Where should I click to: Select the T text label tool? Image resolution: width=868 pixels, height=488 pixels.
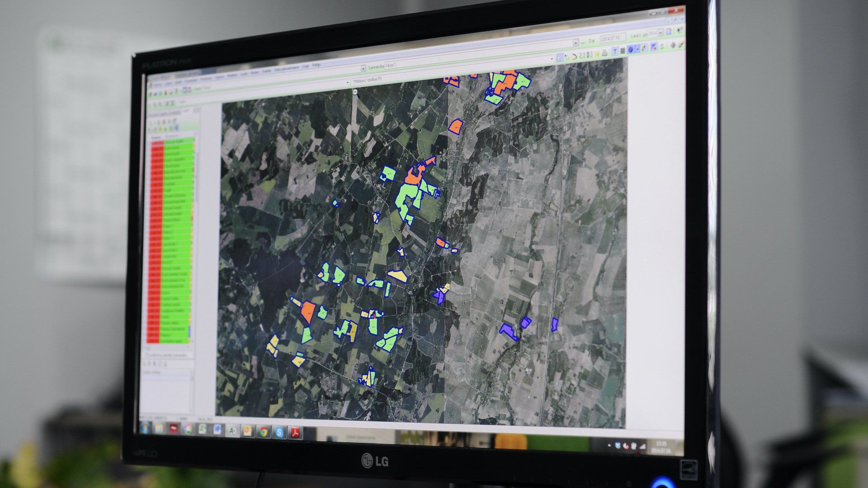pos(615,52)
